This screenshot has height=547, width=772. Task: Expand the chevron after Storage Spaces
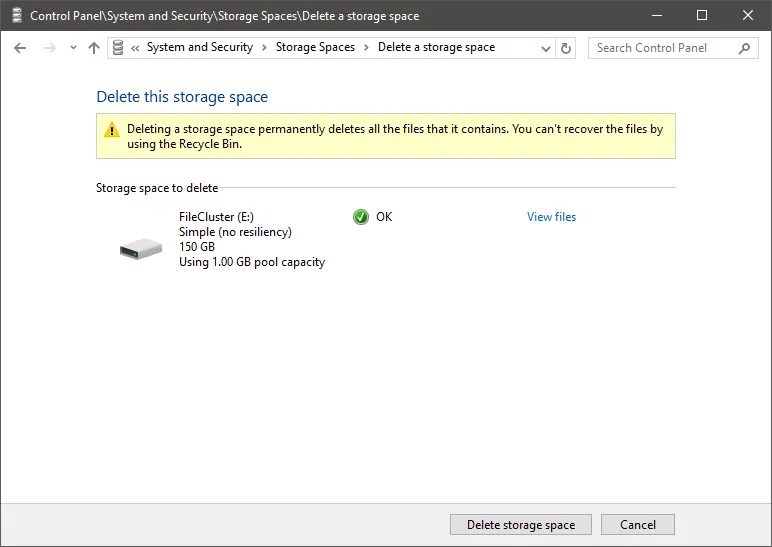click(366, 47)
